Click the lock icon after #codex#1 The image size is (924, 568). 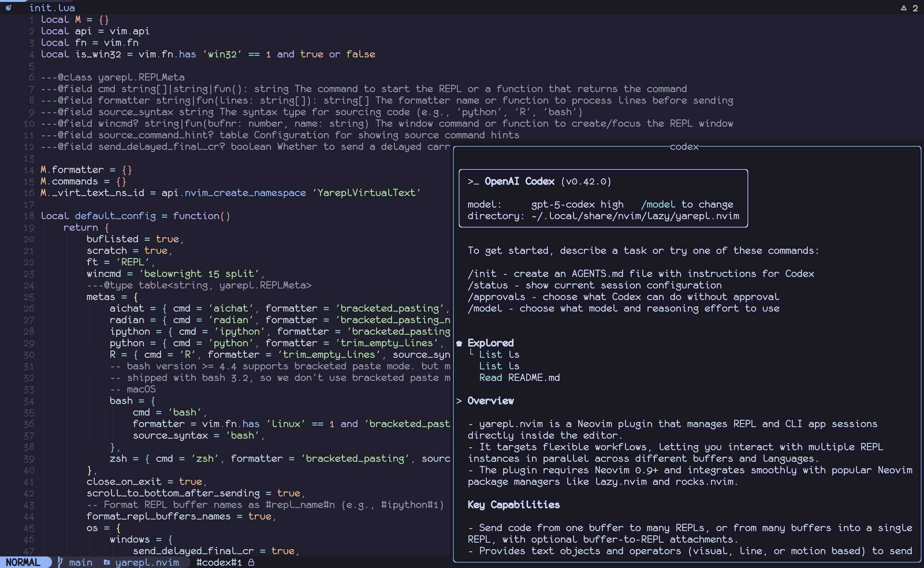pos(251,562)
